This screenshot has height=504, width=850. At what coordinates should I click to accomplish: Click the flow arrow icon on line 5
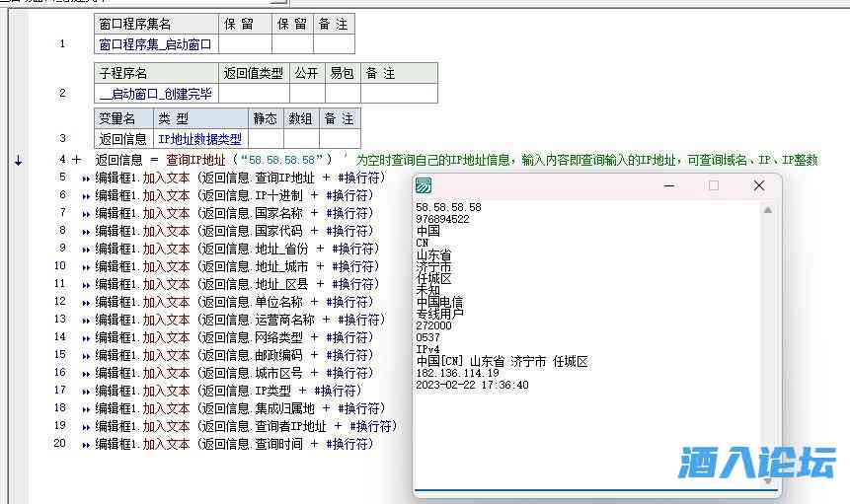pyautogui.click(x=86, y=179)
